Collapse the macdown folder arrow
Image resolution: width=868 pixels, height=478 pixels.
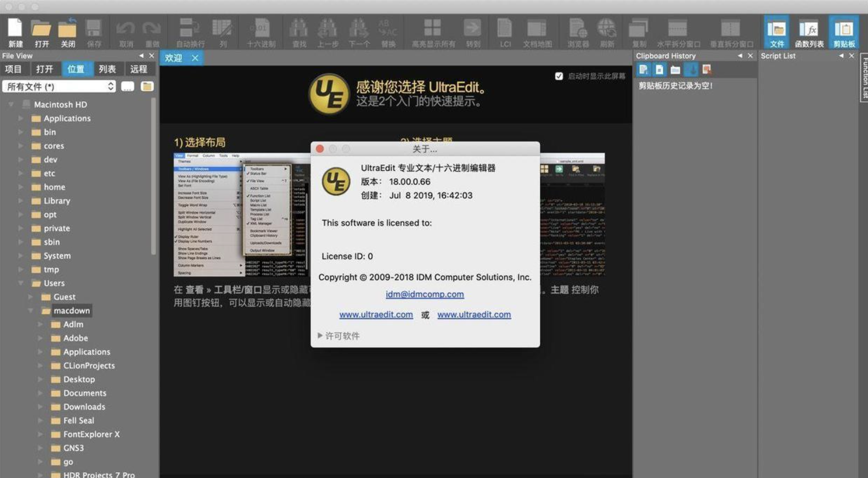pos(31,311)
